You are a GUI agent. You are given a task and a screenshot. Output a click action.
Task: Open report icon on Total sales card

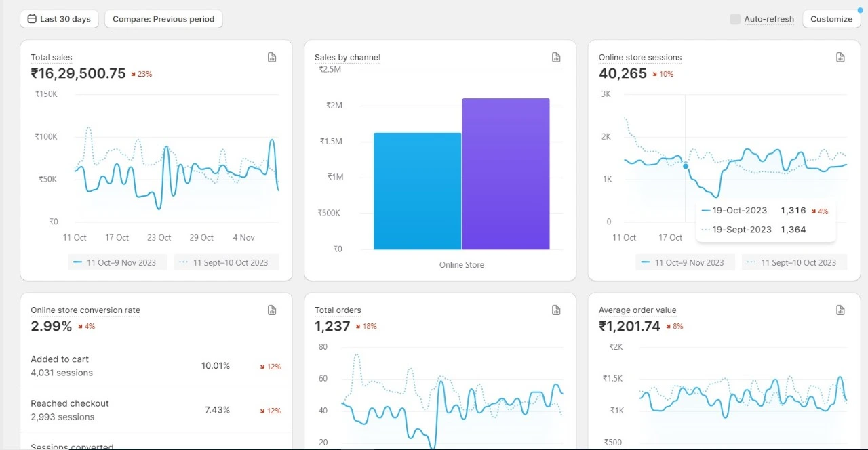click(272, 58)
